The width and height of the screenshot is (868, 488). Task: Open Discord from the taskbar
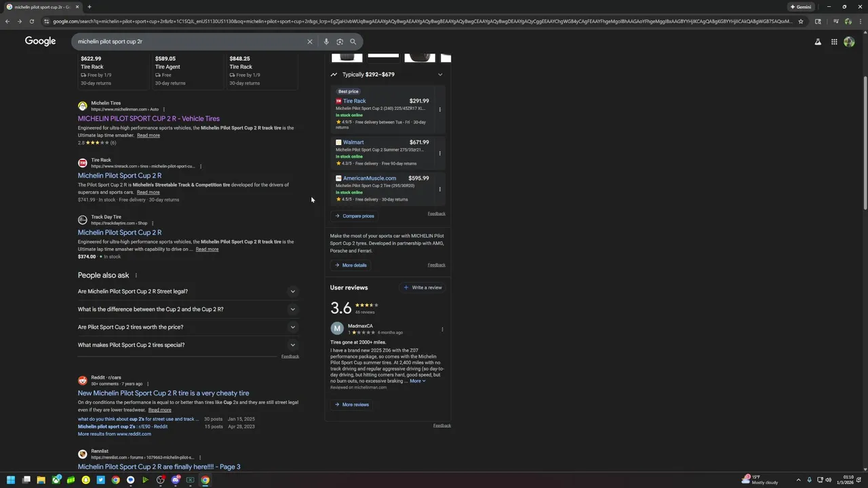tap(175, 480)
